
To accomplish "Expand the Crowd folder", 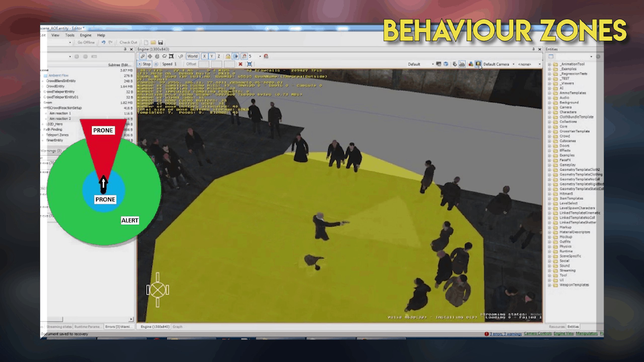I will (x=549, y=136).
